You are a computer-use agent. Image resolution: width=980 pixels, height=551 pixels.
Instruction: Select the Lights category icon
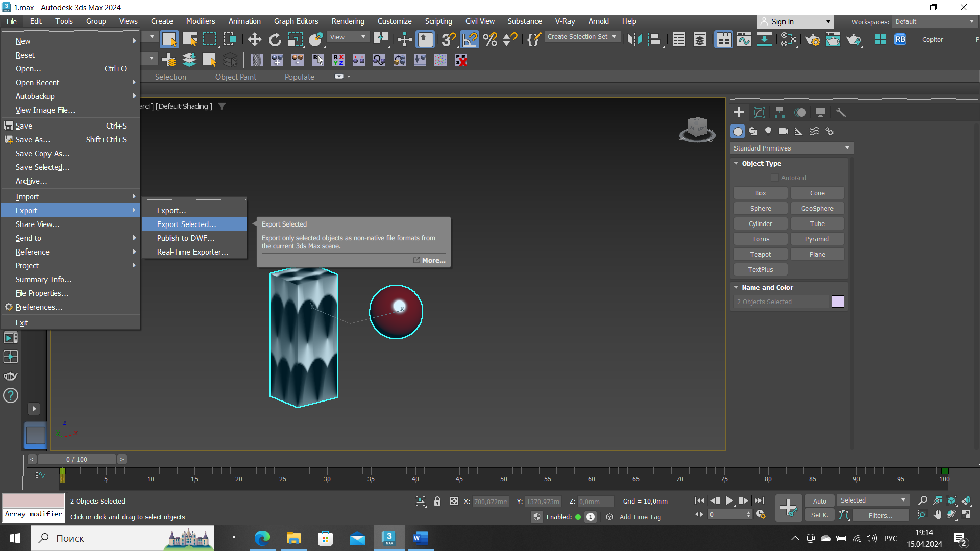click(768, 131)
